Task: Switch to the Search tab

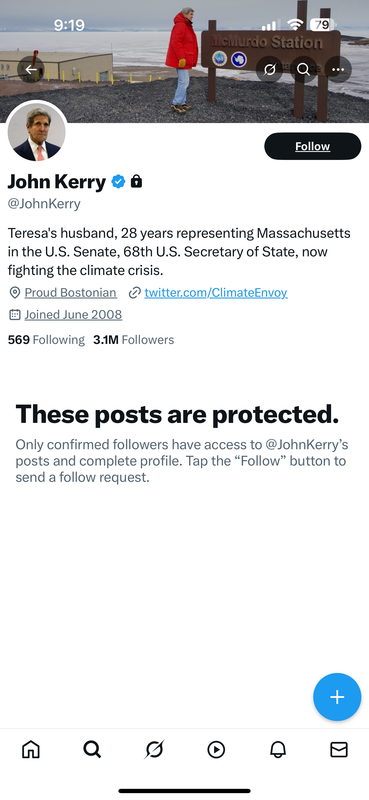Action: (x=92, y=749)
